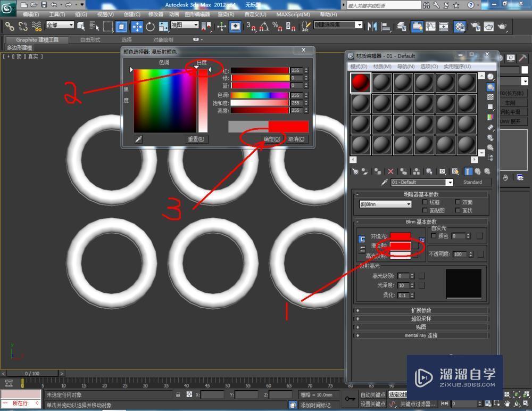The height and width of the screenshot is (411, 532).
Task: Click Show Shaded Material in Viewport icon
Action: (454, 171)
